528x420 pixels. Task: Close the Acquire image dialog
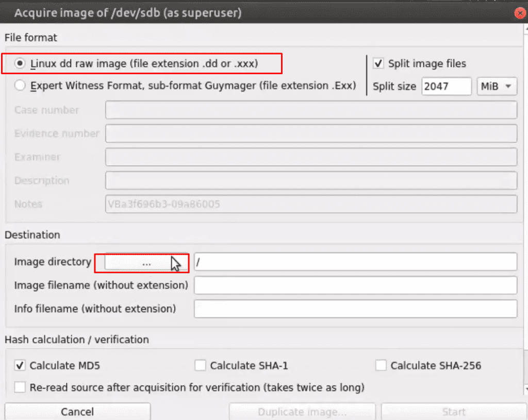coord(520,13)
